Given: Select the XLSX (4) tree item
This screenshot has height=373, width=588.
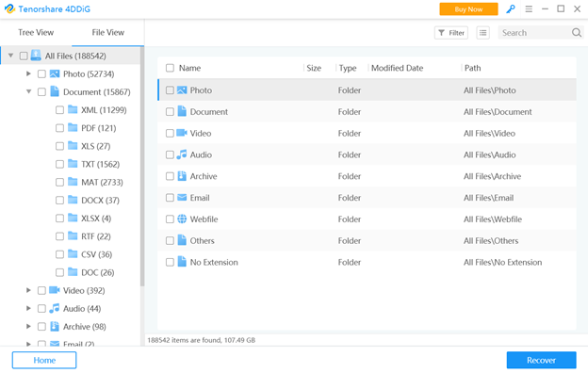Looking at the screenshot, I should [96, 219].
